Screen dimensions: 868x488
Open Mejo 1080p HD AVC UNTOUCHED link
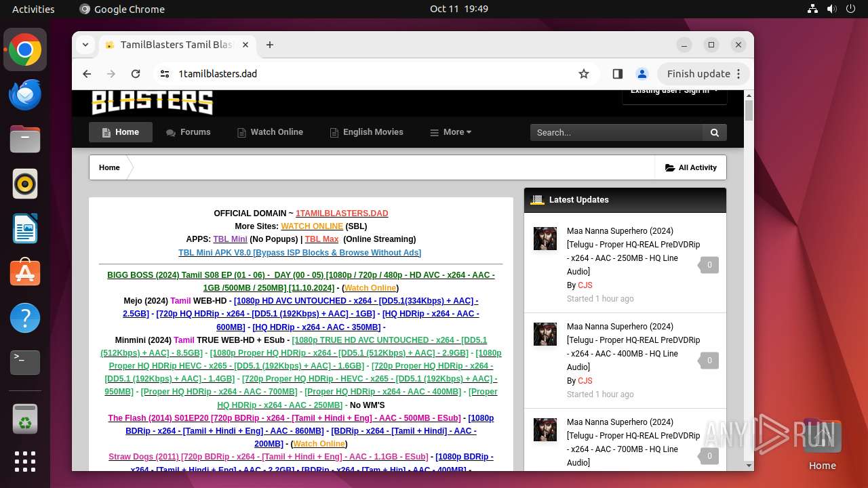[300, 307]
